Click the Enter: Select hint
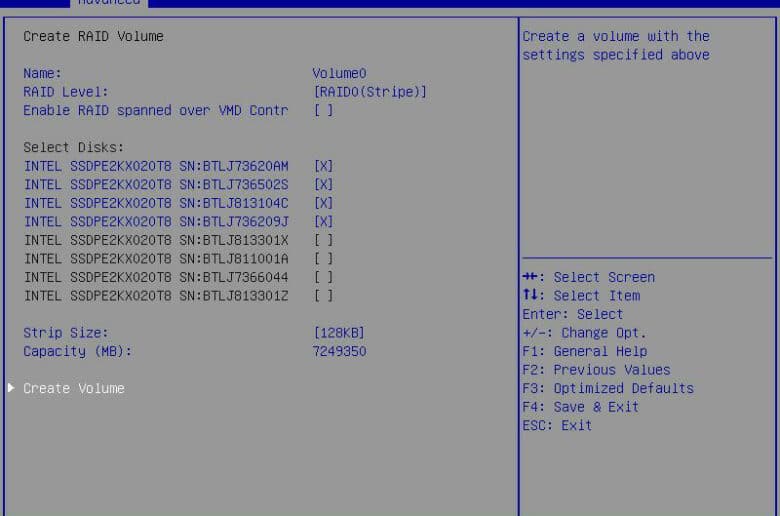 point(573,314)
